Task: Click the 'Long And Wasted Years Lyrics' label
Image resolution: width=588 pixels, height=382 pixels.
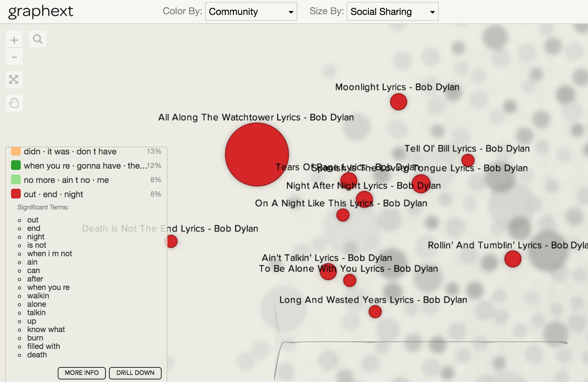Action: (373, 300)
